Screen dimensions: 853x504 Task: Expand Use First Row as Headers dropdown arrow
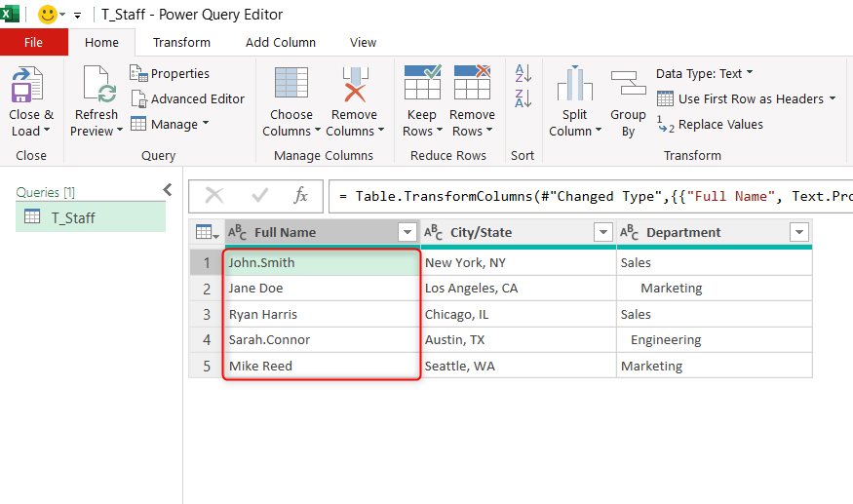click(x=833, y=98)
